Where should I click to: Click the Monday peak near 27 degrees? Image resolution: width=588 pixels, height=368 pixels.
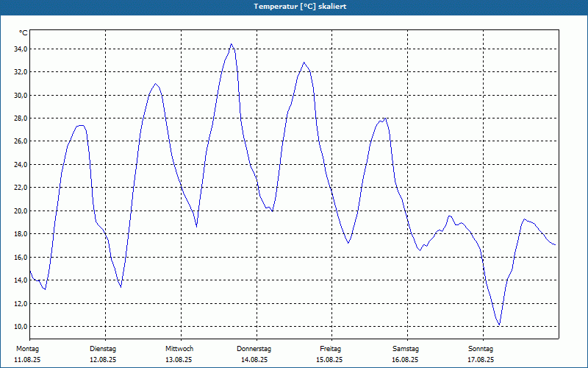click(81, 125)
